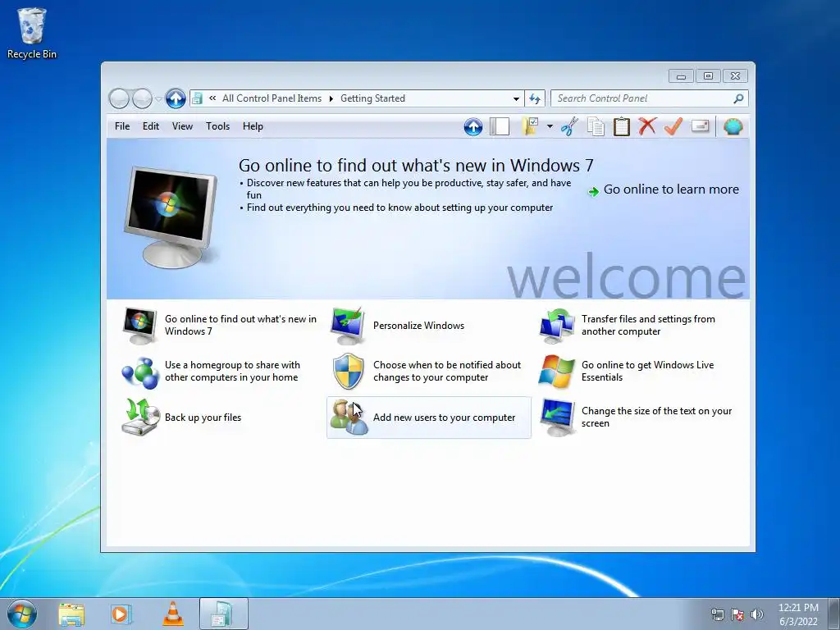This screenshot has height=630, width=840.
Task: Open the View menu
Action: point(182,126)
